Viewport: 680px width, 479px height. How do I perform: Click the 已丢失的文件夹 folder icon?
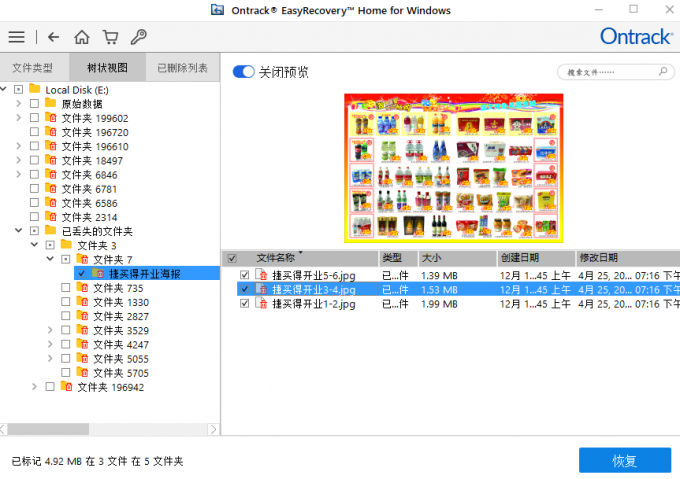point(51,230)
